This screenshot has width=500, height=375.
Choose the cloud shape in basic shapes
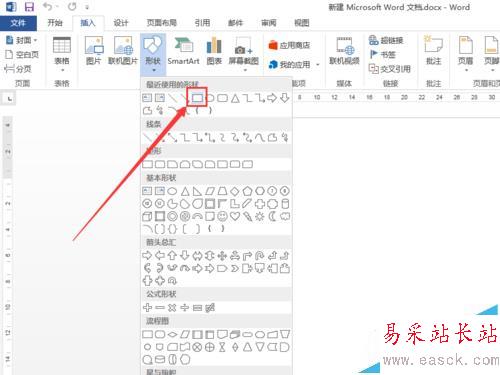point(285,216)
